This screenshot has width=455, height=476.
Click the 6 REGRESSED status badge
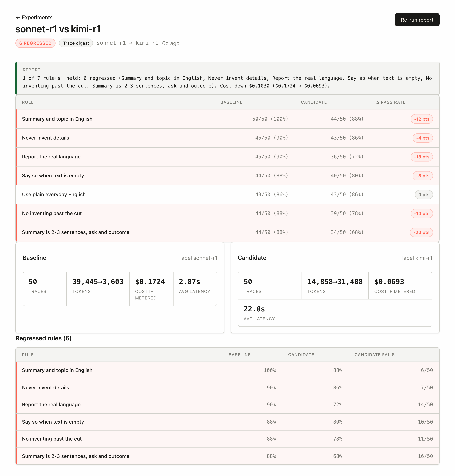[x=35, y=43]
